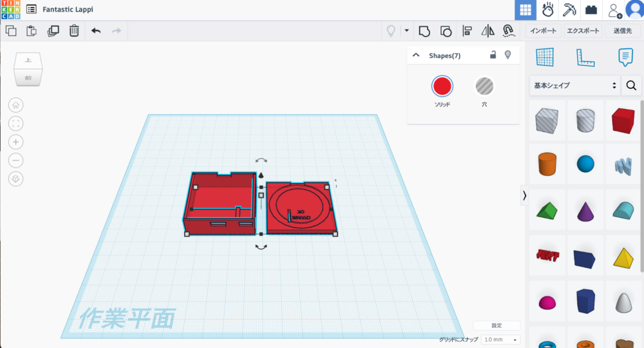Click the Tinkercad logo
644x348 pixels.
(x=11, y=9)
